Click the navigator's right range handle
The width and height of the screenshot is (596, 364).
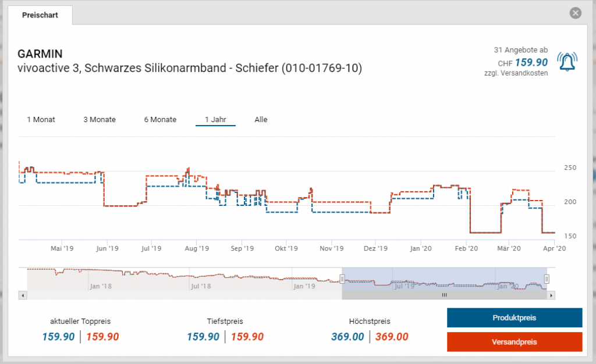click(547, 279)
